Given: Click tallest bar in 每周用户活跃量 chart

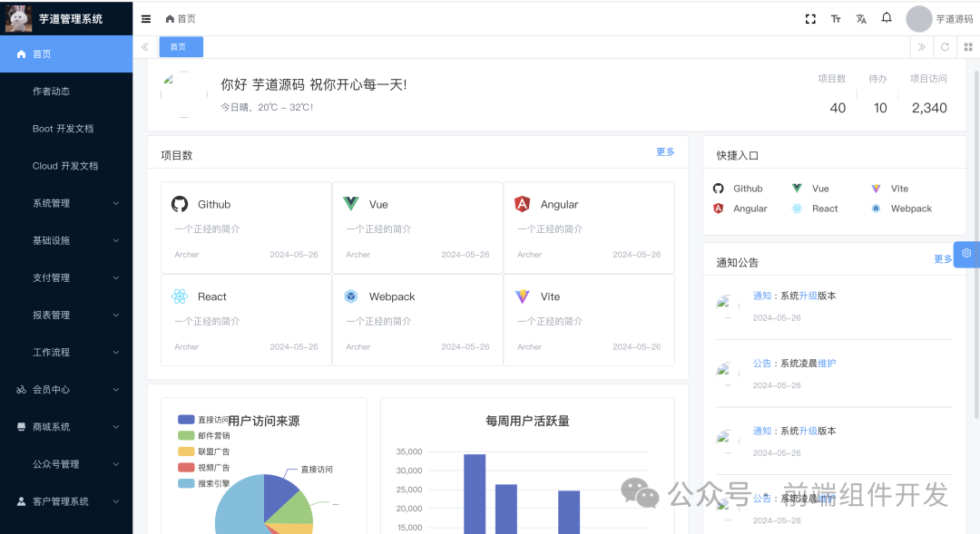Looking at the screenshot, I should [475, 493].
